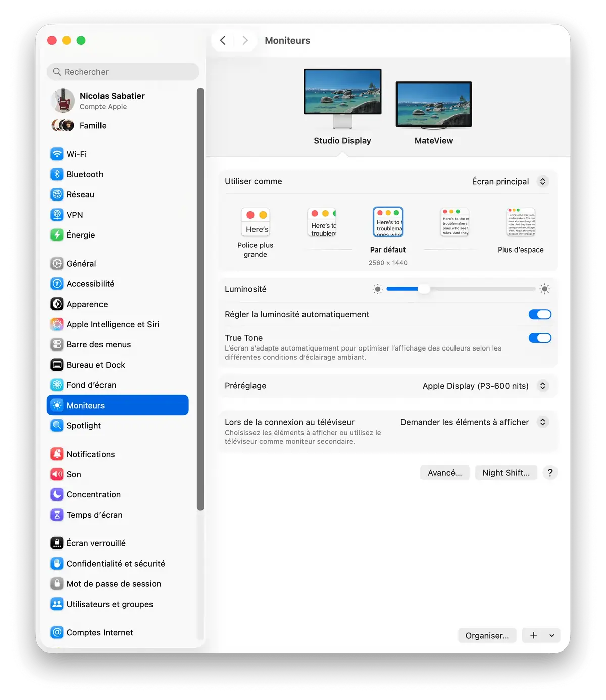This screenshot has height=700, width=606.
Task: Click the low brightness sun icon
Action: 377,289
